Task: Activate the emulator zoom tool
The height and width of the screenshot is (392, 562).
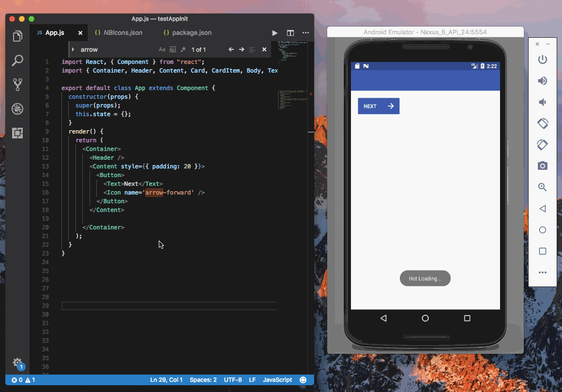Action: pos(542,187)
